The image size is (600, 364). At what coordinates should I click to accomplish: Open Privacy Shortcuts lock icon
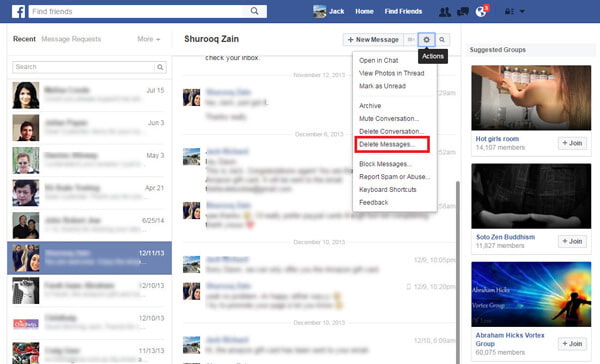(x=509, y=11)
